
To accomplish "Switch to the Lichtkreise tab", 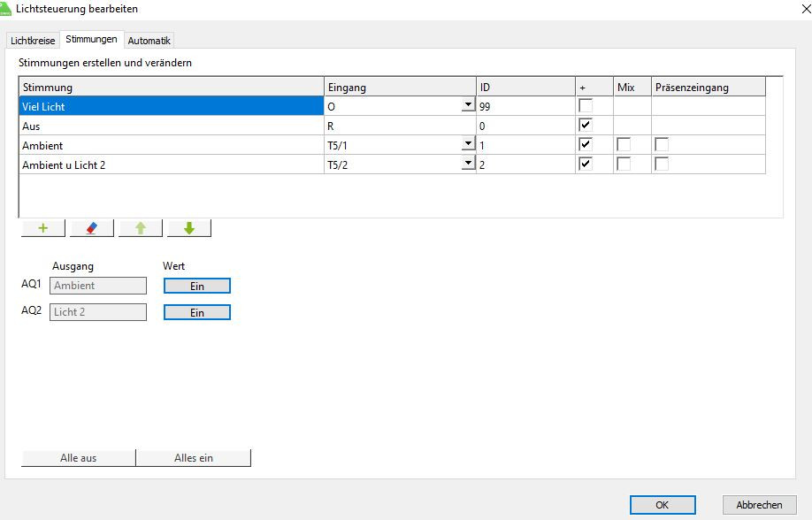I will click(x=33, y=41).
